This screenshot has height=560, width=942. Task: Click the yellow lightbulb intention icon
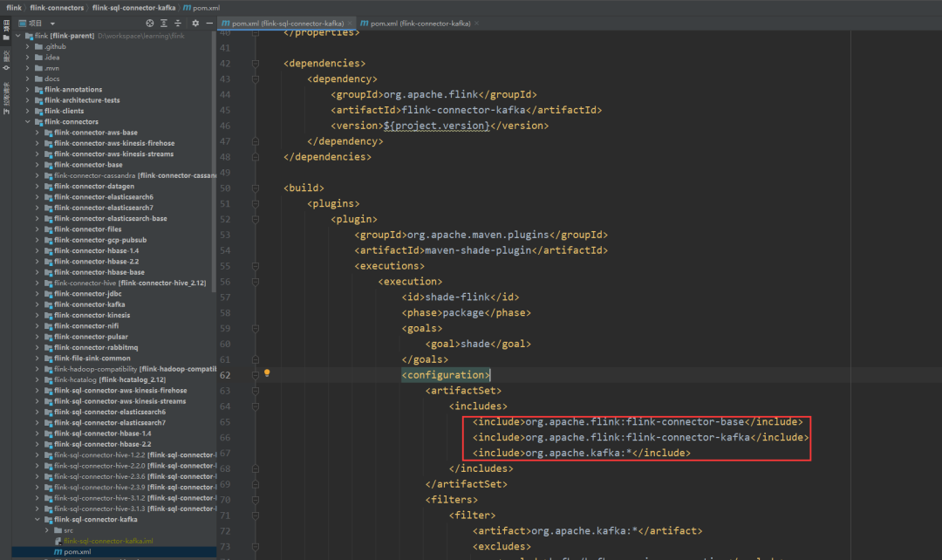tap(268, 373)
